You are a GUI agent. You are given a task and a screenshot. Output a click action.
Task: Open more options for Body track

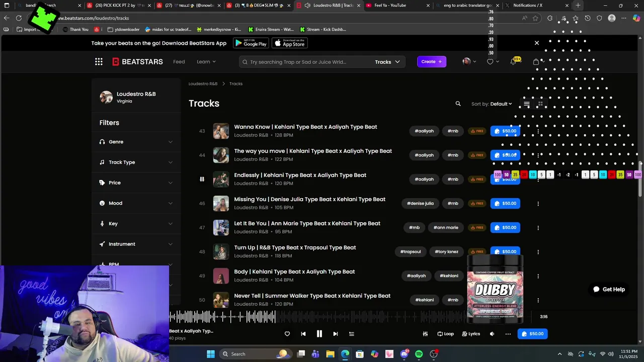(x=538, y=276)
